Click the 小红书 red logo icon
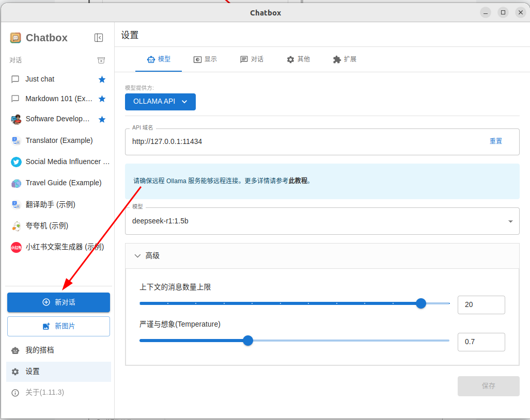The width and height of the screenshot is (530, 420). pyautogui.click(x=16, y=247)
